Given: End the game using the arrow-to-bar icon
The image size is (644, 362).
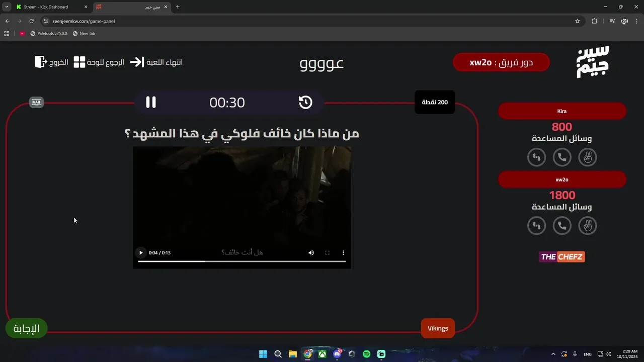Looking at the screenshot, I should (136, 62).
